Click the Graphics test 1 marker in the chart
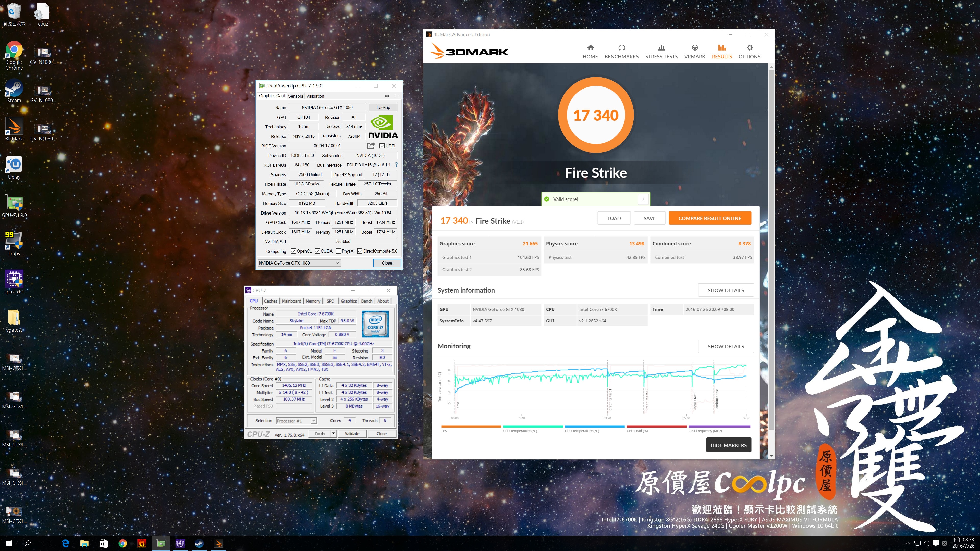Viewport: 980px width, 551px height. [610, 399]
